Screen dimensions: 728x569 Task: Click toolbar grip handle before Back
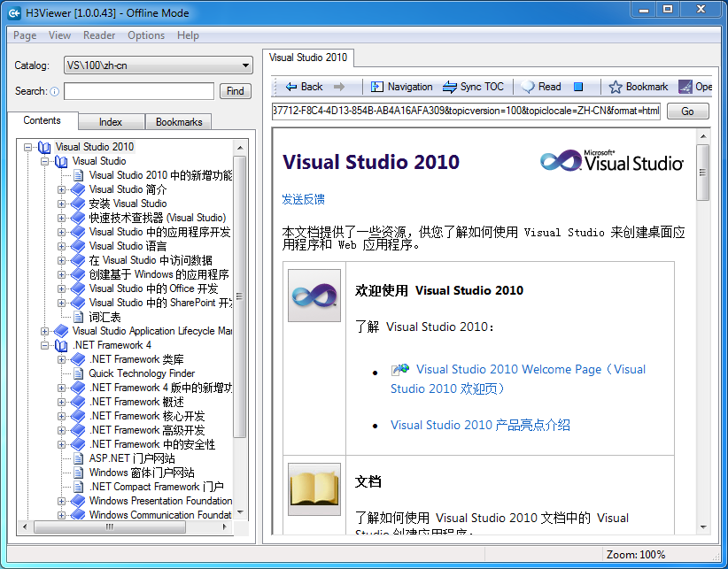pos(275,87)
